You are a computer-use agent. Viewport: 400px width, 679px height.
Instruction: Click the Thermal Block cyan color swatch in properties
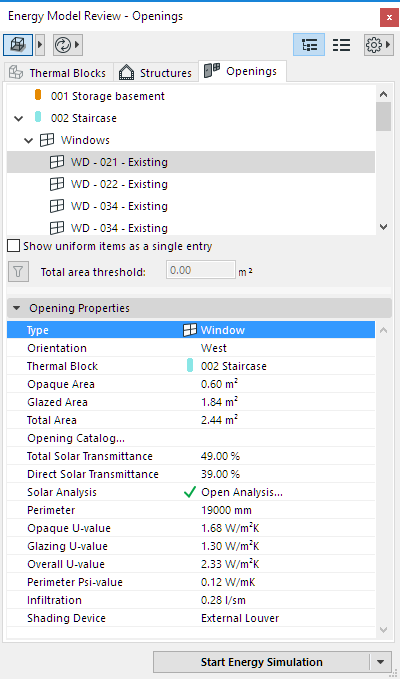[x=190, y=366]
